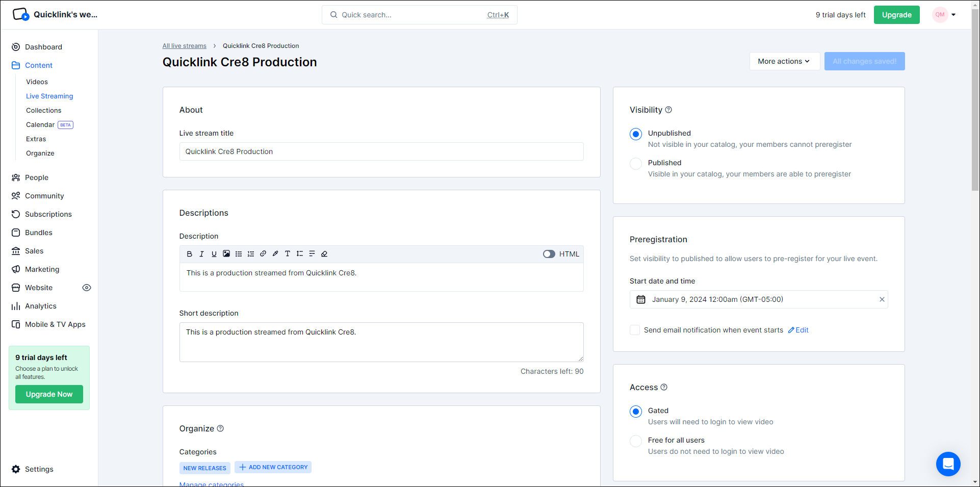Click the Upgrade Now button
This screenshot has width=980, height=487.
click(x=49, y=394)
